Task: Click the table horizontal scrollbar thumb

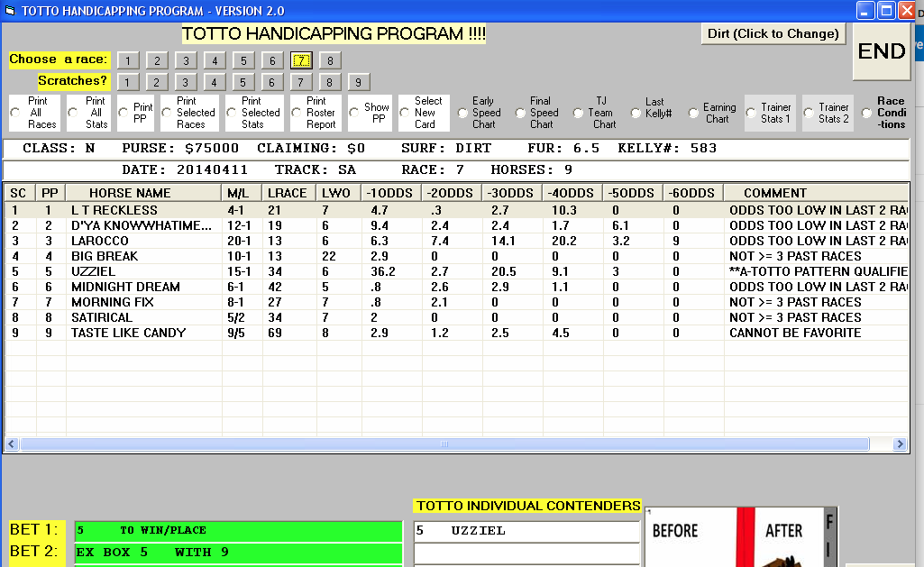Action: [x=445, y=444]
